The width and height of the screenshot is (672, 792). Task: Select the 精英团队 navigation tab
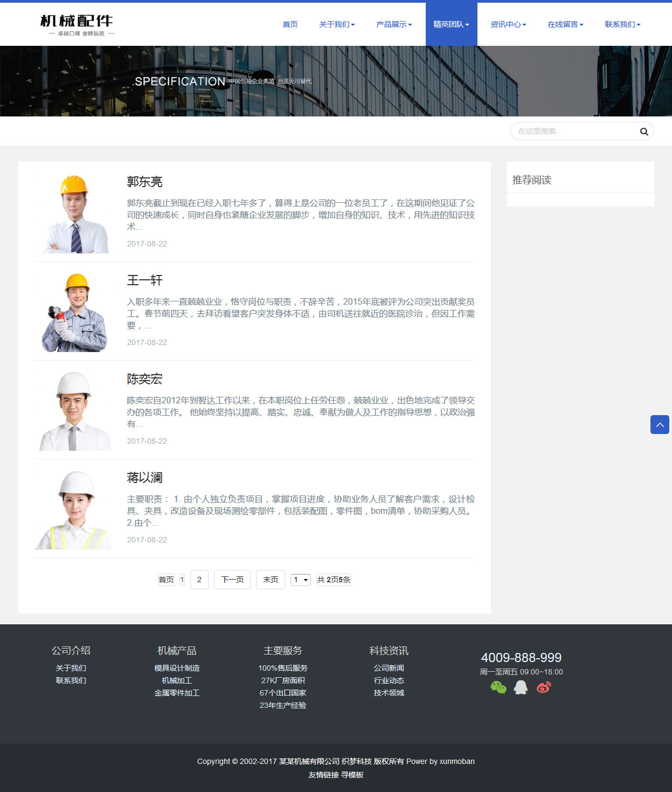pos(451,24)
